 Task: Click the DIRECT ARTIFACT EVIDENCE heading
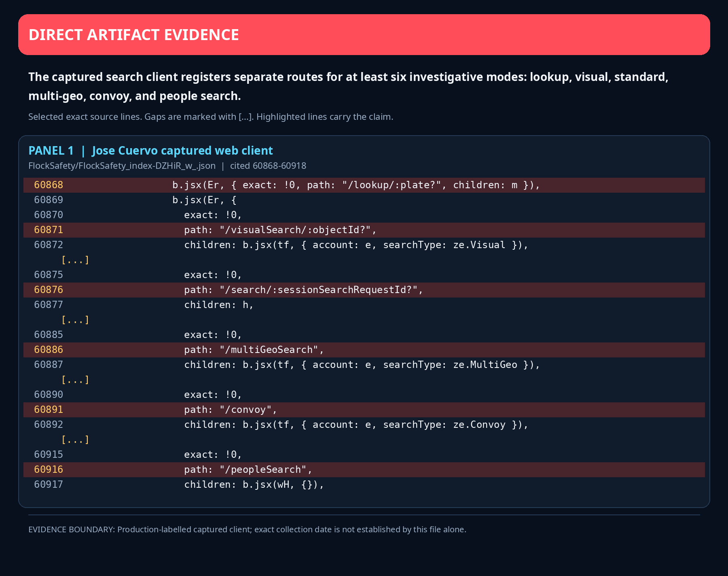click(133, 35)
